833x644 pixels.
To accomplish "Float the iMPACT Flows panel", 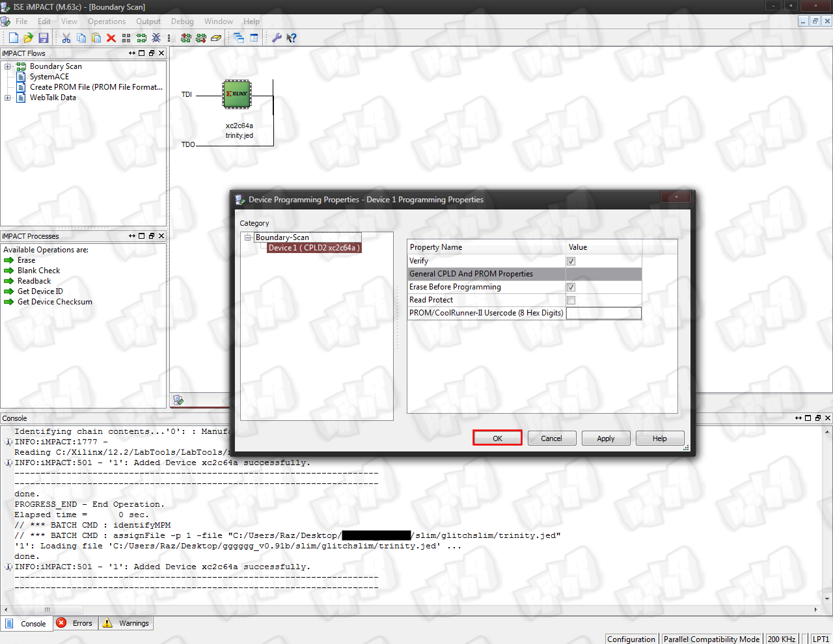I will click(x=151, y=53).
